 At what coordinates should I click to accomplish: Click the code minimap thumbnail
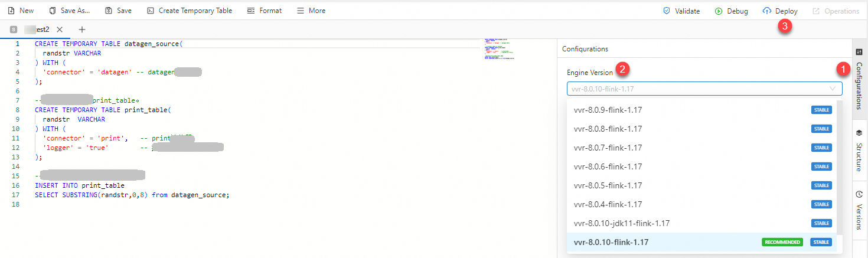[500, 49]
